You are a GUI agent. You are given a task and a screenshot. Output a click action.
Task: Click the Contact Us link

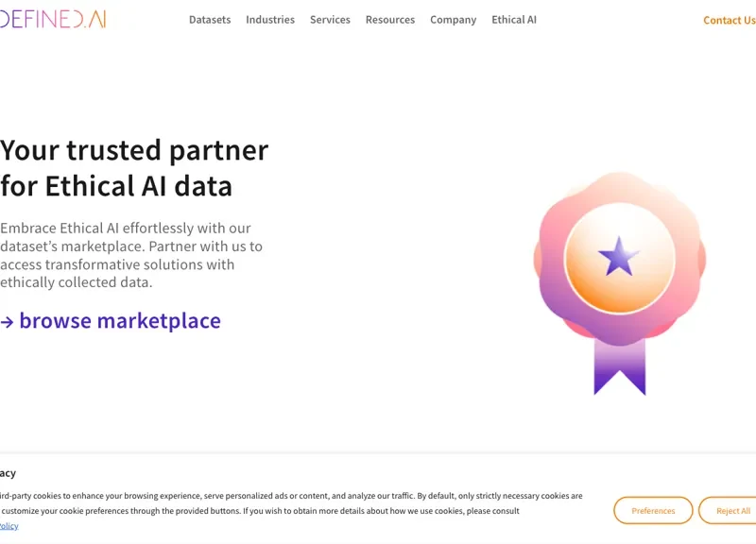(x=729, y=20)
